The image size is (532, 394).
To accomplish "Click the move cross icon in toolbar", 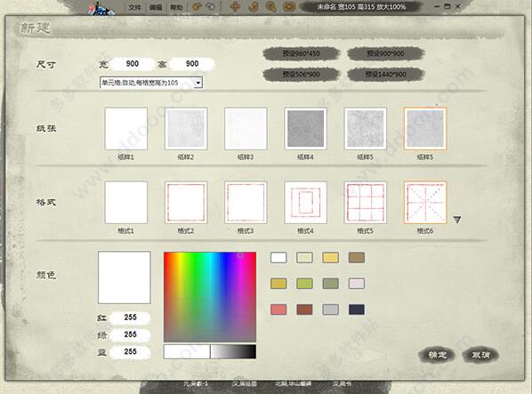I will point(235,6).
